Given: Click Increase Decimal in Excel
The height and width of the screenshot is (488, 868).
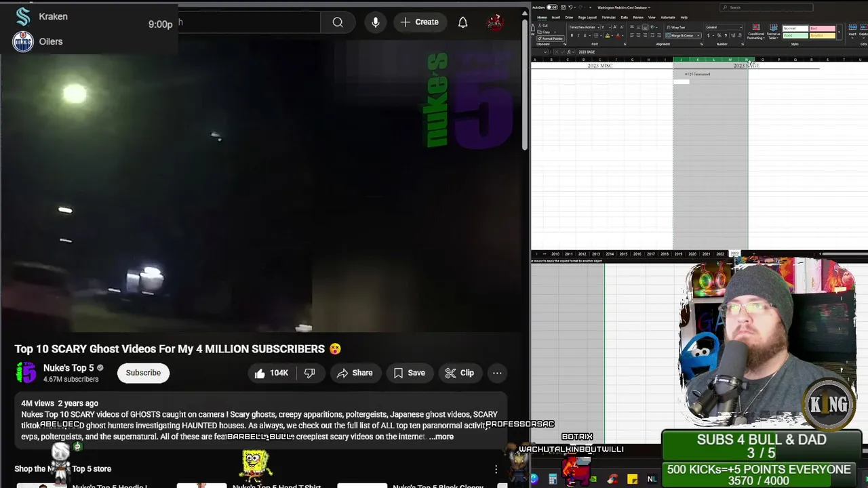Looking at the screenshot, I should click(733, 35).
